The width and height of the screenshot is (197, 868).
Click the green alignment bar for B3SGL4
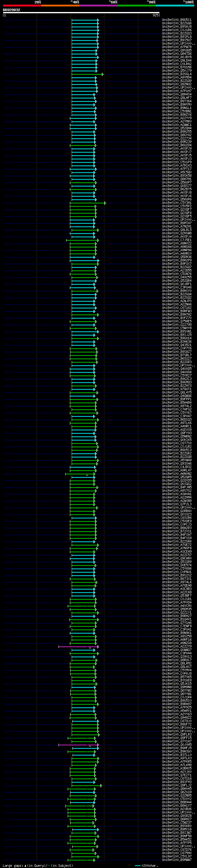point(87,74)
